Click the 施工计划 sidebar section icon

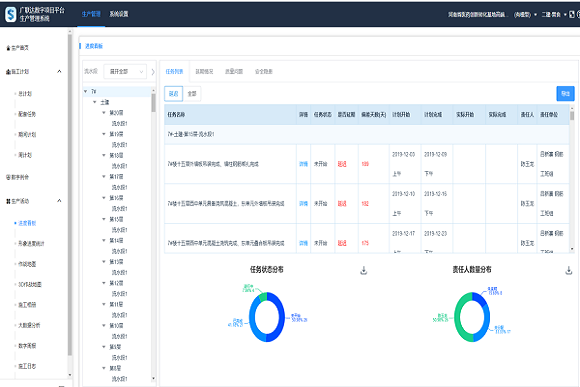pos(8,72)
